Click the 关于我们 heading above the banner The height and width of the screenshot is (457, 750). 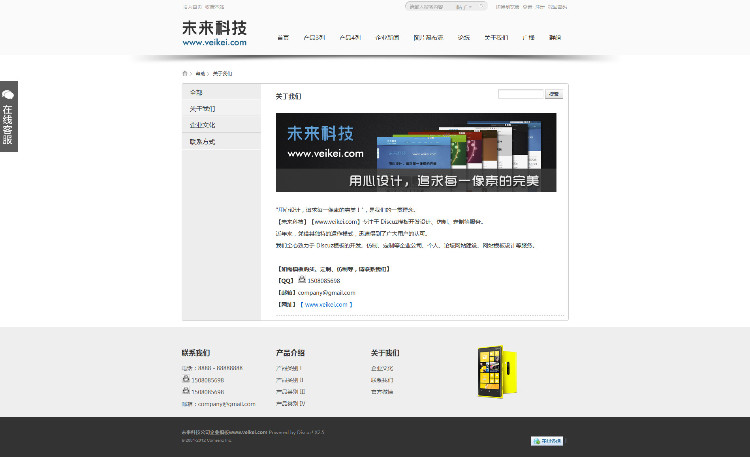(x=288, y=96)
